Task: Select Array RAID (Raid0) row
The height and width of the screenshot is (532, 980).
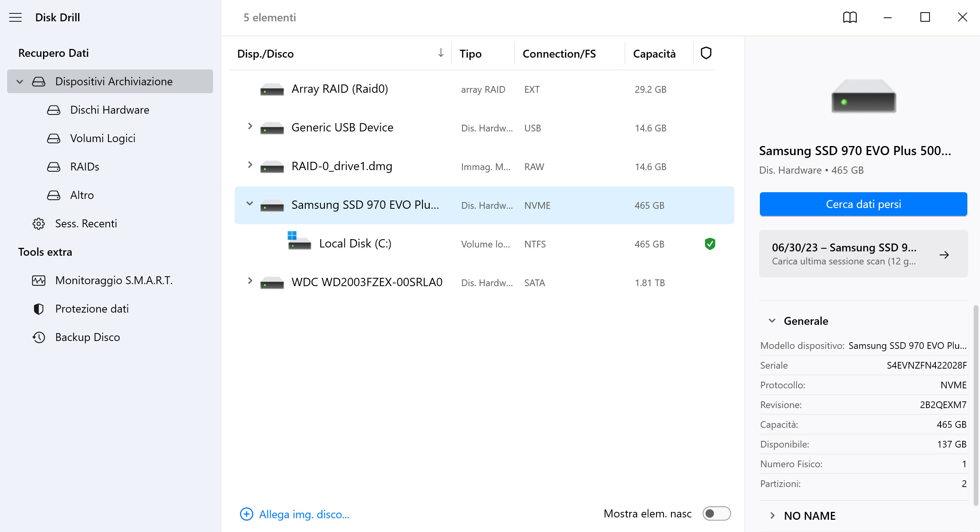Action: (x=484, y=90)
